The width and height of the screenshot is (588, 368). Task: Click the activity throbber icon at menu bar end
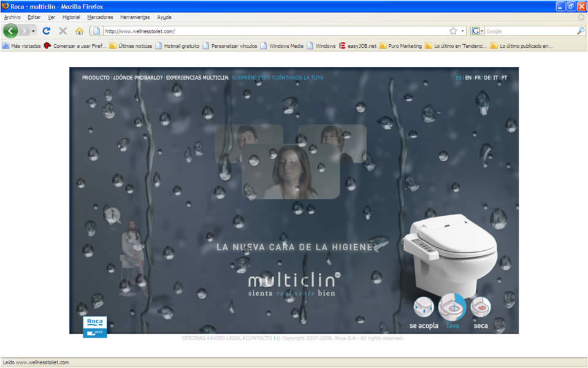tap(581, 17)
